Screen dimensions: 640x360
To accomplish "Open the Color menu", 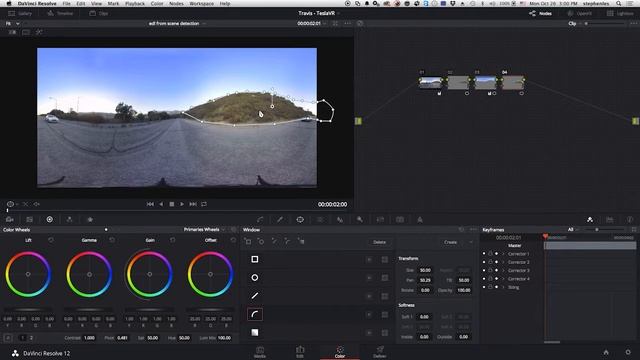I will [157, 4].
